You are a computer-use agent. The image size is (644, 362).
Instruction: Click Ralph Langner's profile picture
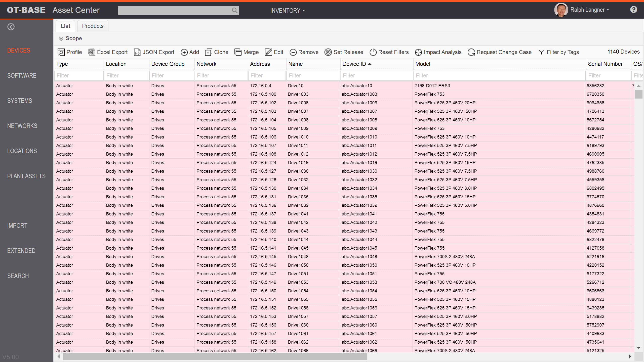561,10
